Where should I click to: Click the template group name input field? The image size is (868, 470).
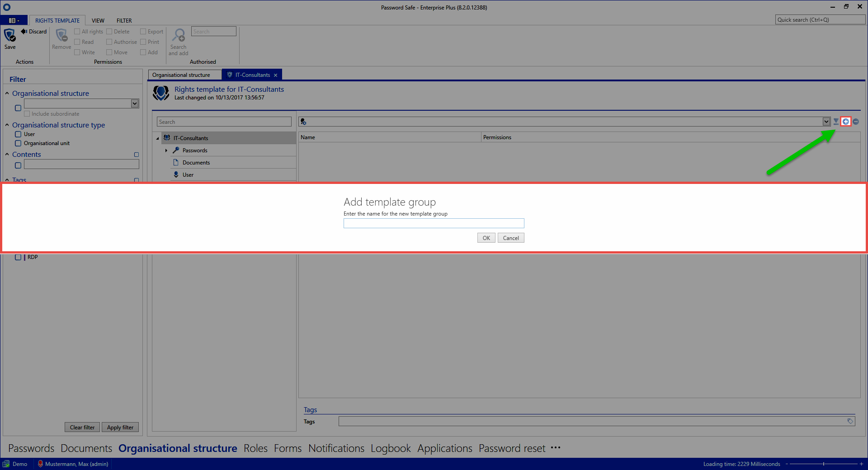(x=434, y=223)
